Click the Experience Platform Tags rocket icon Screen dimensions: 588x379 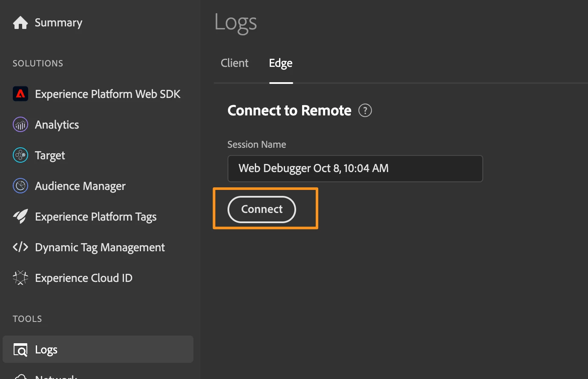pyautogui.click(x=20, y=217)
